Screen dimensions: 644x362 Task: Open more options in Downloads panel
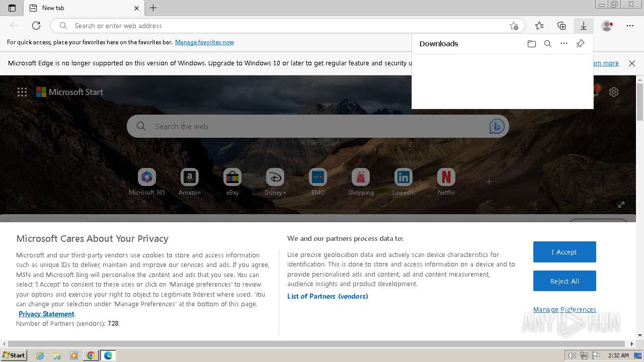[564, 44]
